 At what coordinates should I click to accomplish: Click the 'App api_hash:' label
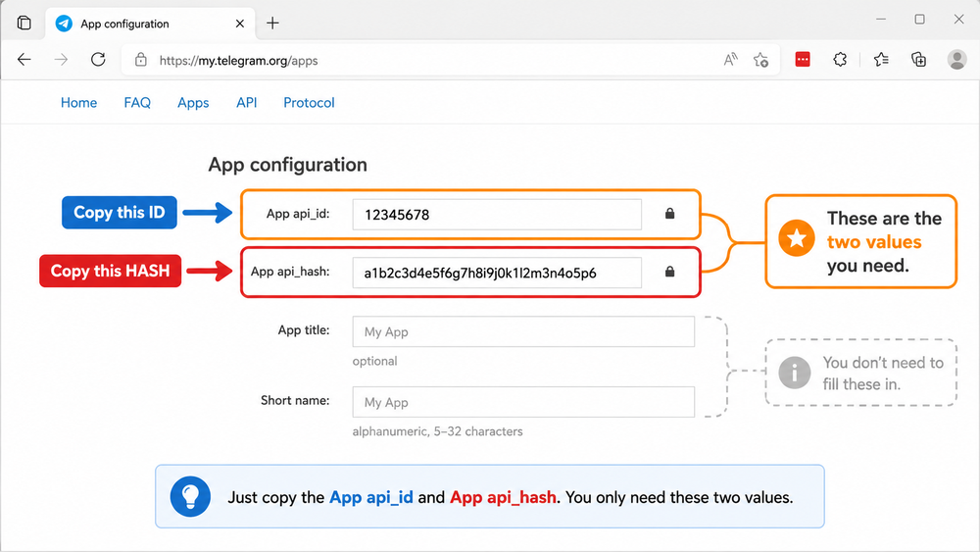coord(290,272)
